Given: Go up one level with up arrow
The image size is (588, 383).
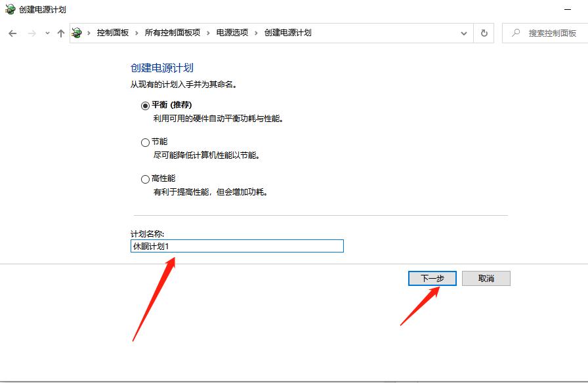Looking at the screenshot, I should click(x=61, y=33).
